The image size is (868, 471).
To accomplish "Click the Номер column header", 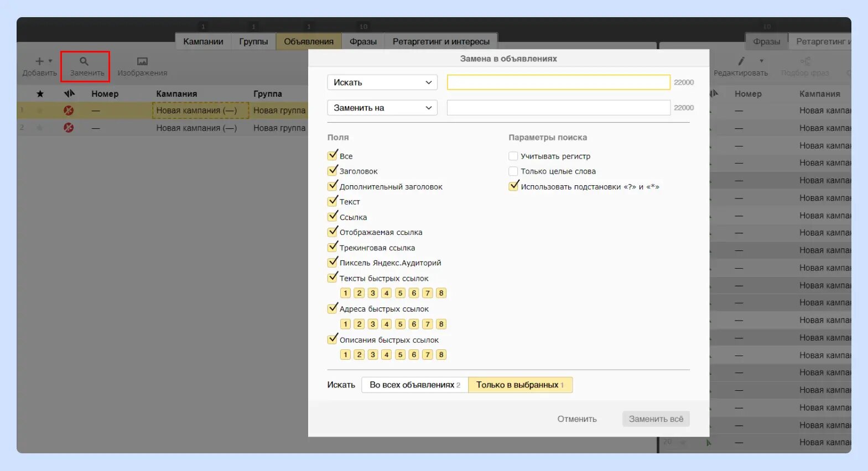I will (x=105, y=94).
